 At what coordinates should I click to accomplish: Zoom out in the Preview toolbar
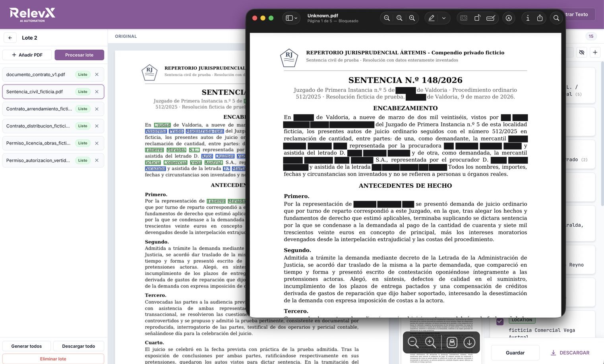click(387, 18)
